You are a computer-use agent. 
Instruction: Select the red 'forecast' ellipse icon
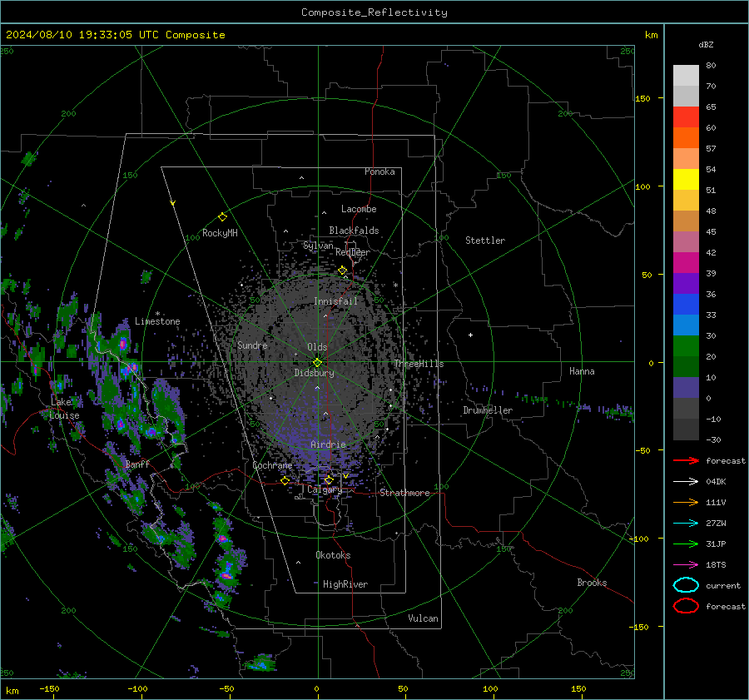pyautogui.click(x=686, y=606)
